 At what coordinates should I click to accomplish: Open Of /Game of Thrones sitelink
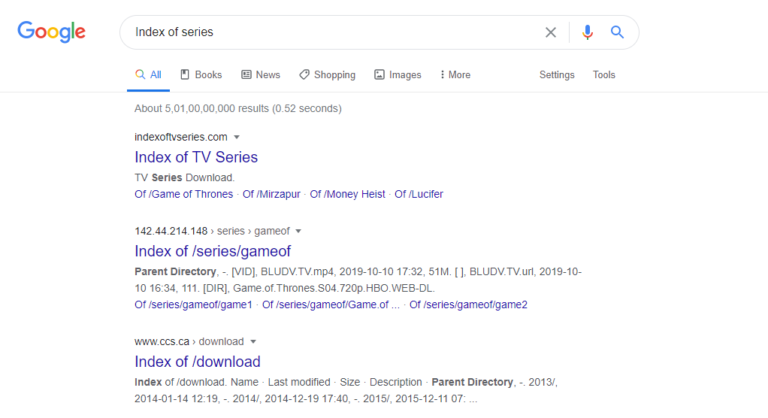point(184,194)
